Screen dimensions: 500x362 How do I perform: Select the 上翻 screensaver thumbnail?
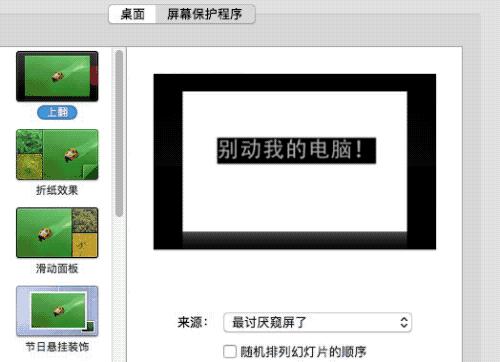[57, 76]
